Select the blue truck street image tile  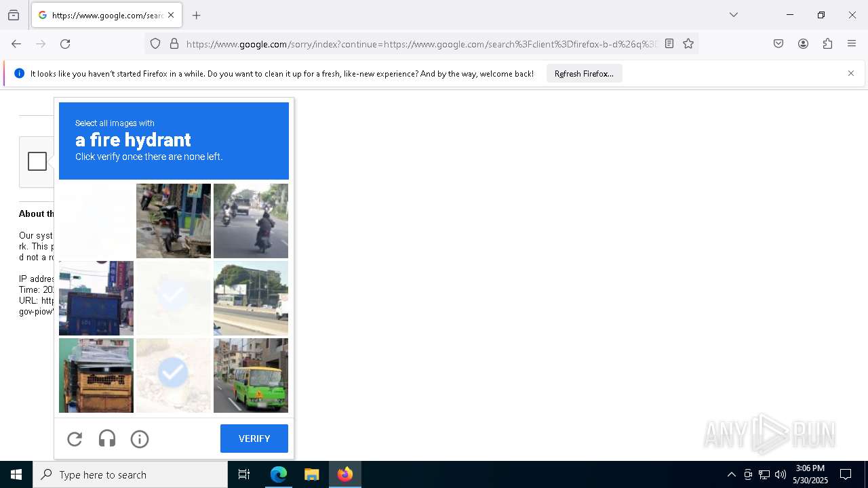pyautogui.click(x=96, y=298)
